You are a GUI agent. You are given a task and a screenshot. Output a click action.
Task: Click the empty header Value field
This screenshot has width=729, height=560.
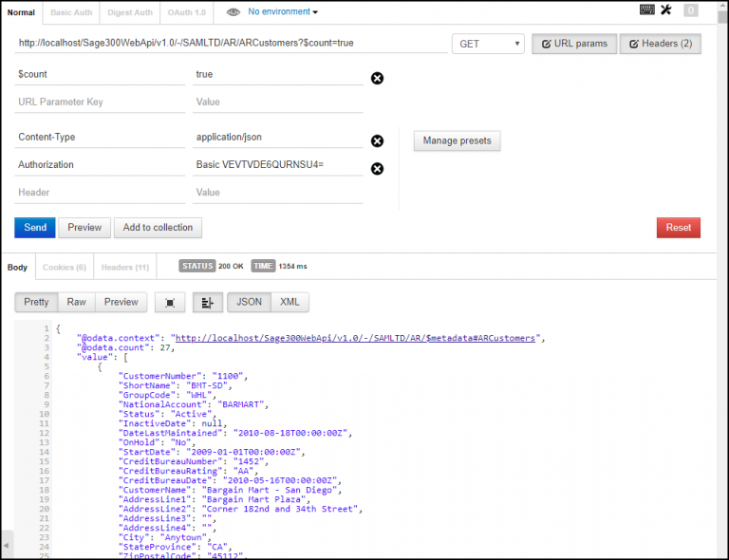pyautogui.click(x=277, y=193)
